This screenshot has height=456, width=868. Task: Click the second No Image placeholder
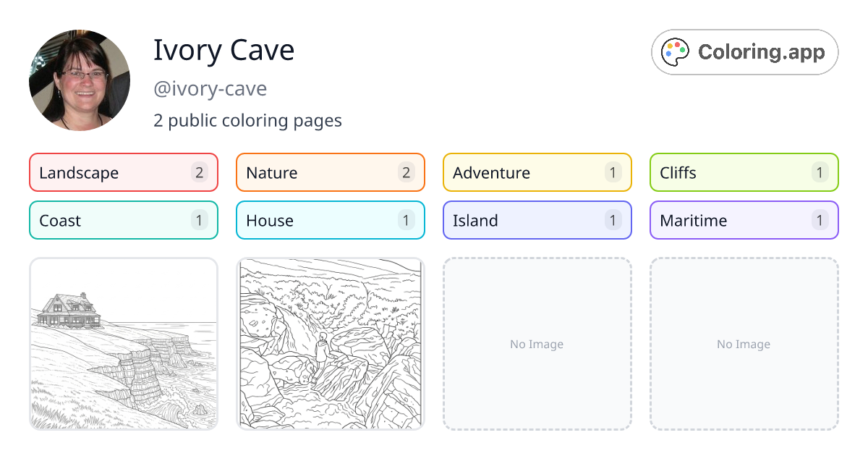pyautogui.click(x=744, y=344)
